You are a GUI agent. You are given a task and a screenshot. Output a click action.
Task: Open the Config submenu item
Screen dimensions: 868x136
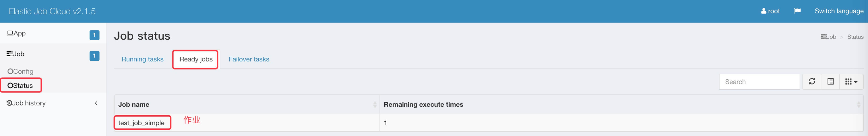click(21, 72)
